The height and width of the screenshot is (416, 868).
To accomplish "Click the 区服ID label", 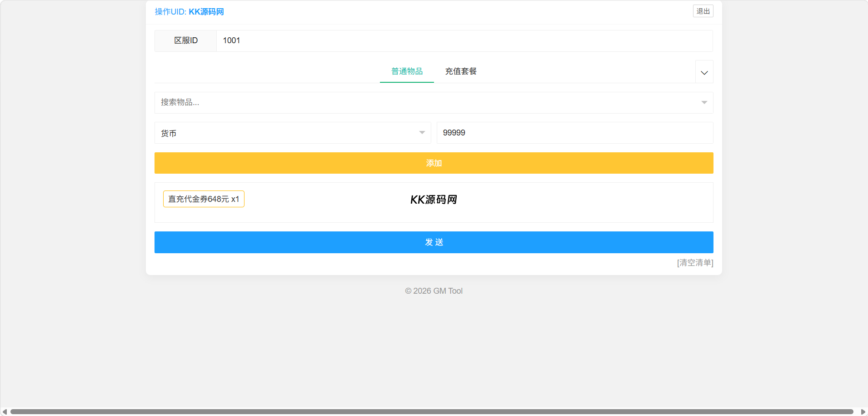I will [186, 41].
